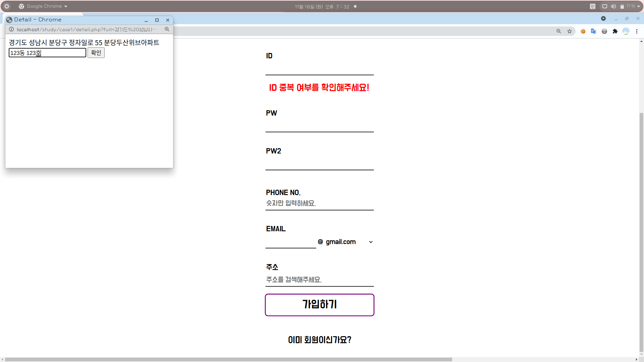Click the bookmark star icon
The width and height of the screenshot is (644, 362).
[x=570, y=31]
